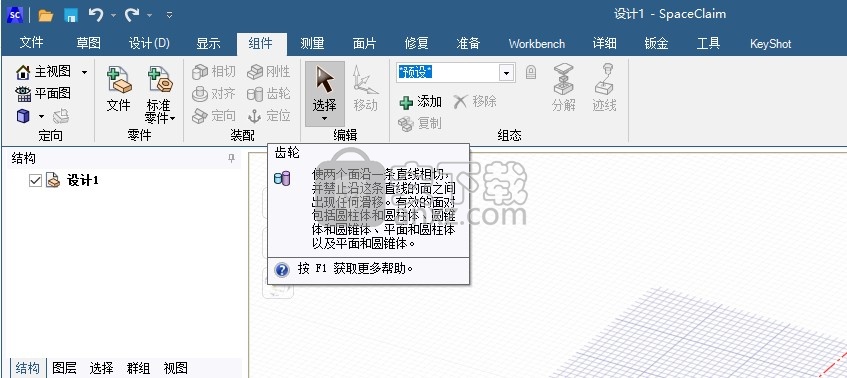Click 移除 to remove a configuration
Screen dimensions: 847x378
coord(475,102)
